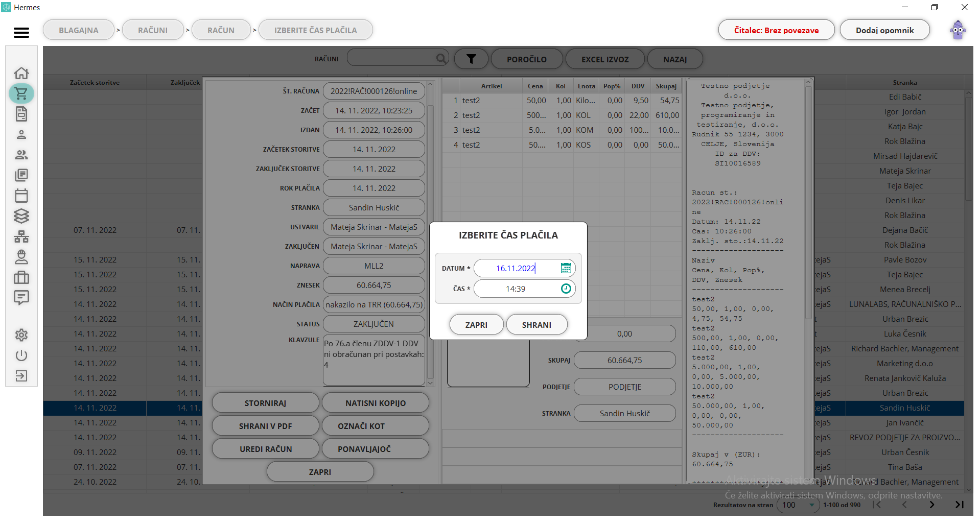
Task: Click UREDI RAČUN button
Action: point(265,449)
